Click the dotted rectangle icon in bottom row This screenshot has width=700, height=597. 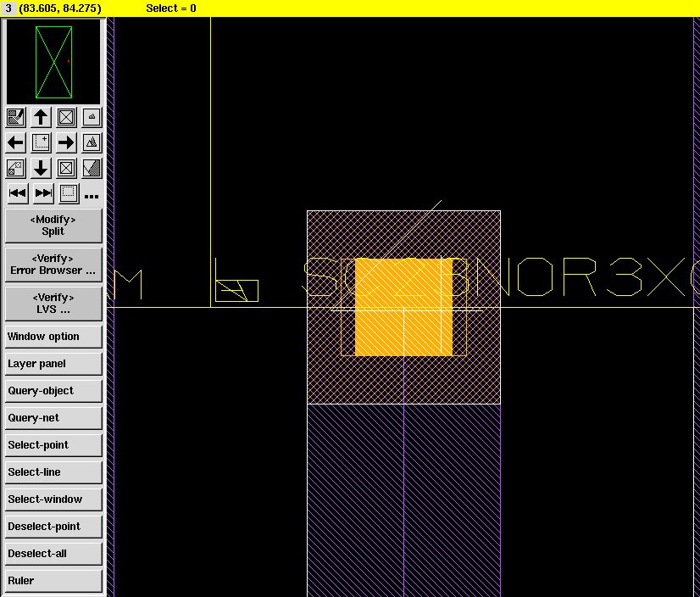pos(69,193)
